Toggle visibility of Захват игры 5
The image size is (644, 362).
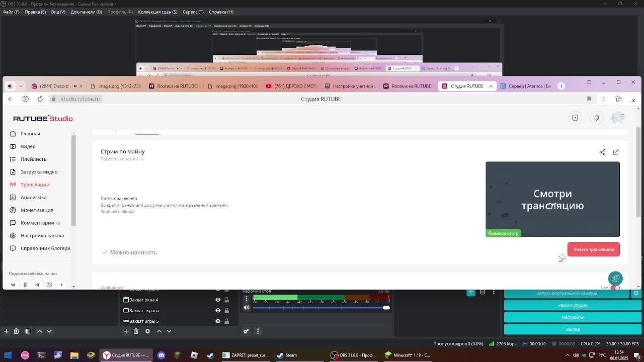tap(218, 321)
